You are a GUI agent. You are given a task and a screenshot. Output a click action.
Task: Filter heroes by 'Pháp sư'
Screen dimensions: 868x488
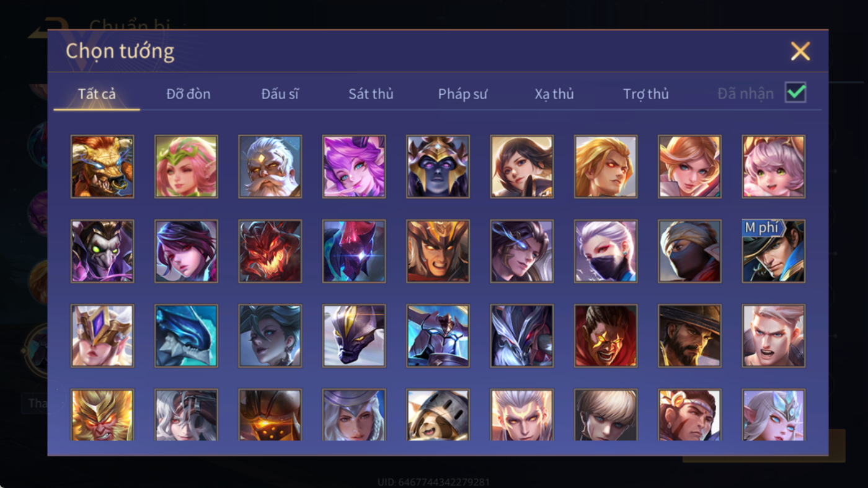(463, 94)
